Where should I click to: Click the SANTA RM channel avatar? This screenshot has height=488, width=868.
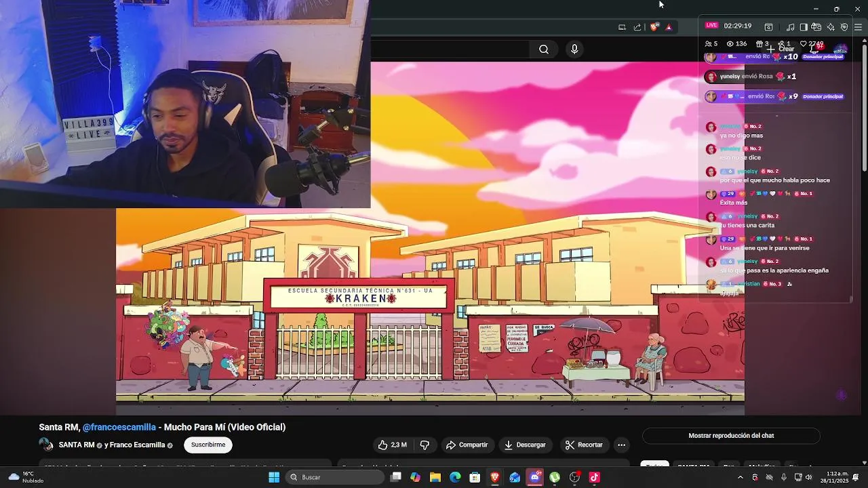(x=46, y=445)
